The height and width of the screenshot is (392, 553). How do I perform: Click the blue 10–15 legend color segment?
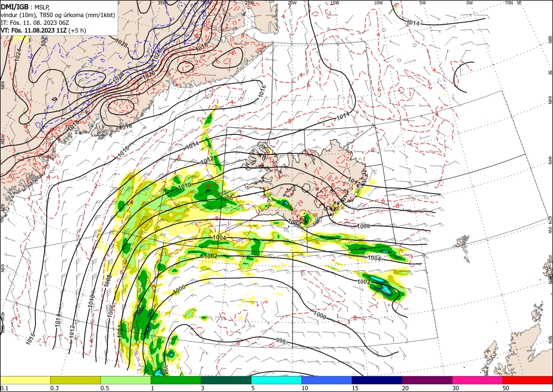tap(327, 380)
